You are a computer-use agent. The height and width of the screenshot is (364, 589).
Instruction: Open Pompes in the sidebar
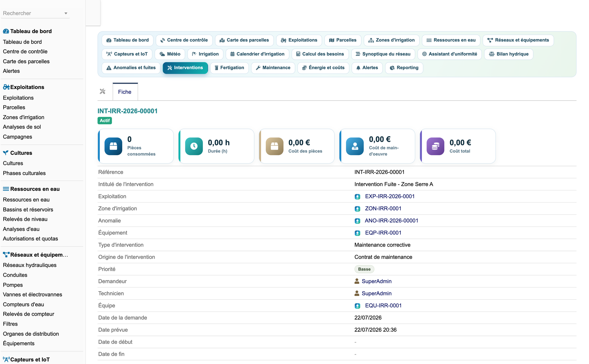click(x=13, y=285)
